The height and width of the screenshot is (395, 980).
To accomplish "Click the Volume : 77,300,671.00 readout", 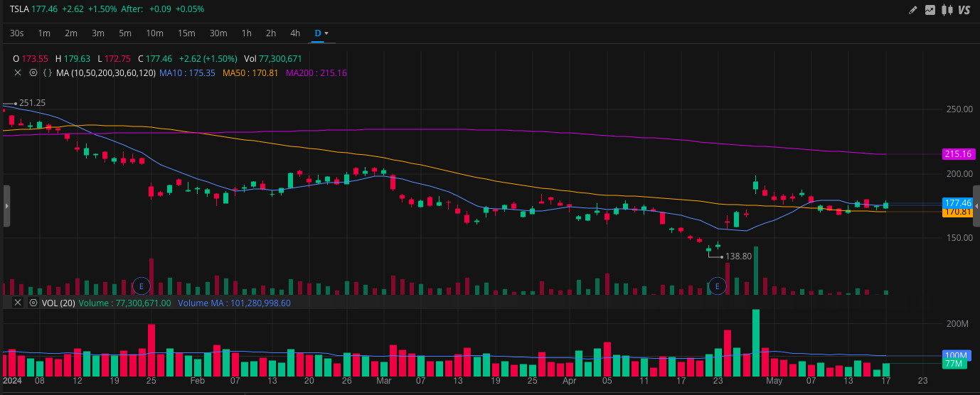I will (125, 303).
